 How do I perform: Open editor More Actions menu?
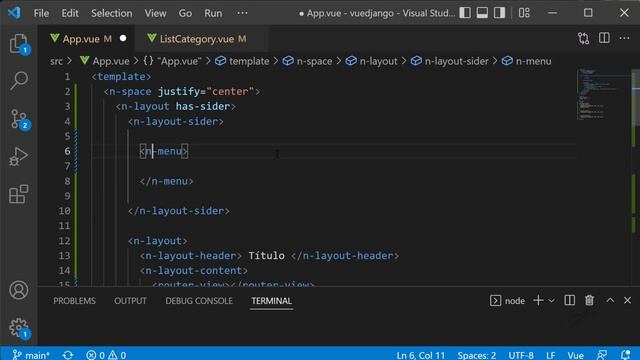pos(624,38)
